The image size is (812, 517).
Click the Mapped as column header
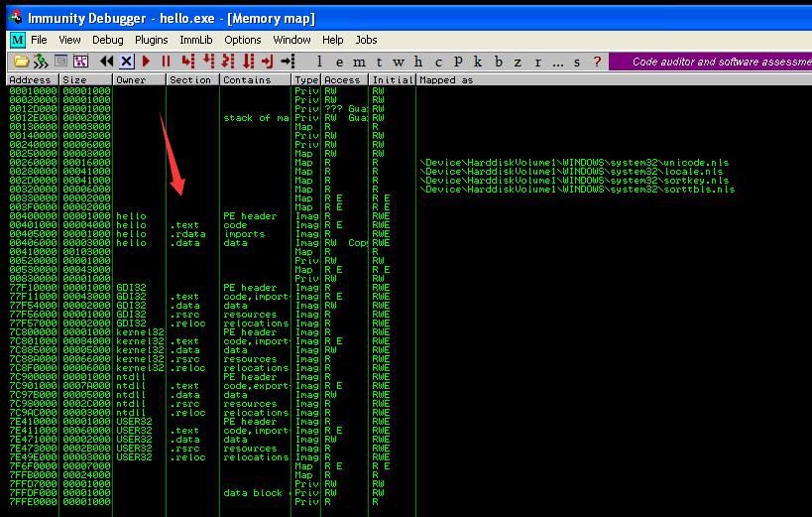[x=614, y=79]
